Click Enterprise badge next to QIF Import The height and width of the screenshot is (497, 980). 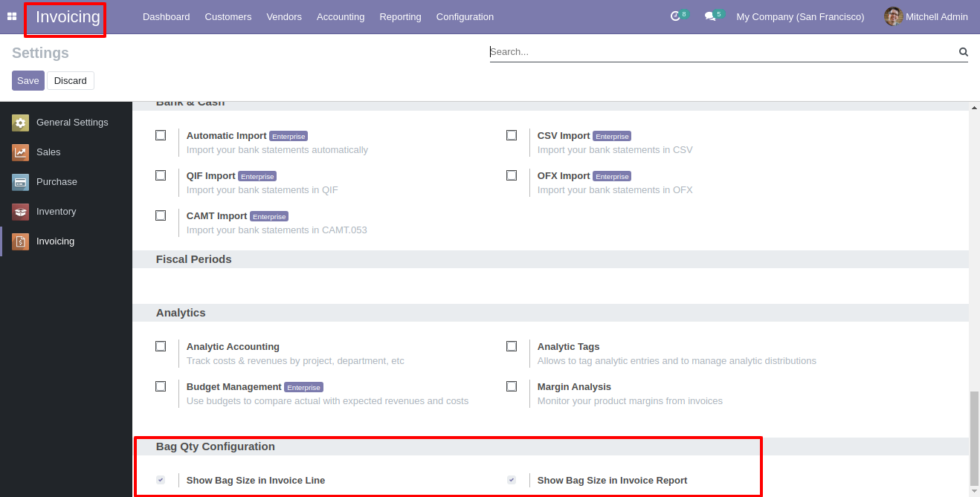coord(257,177)
